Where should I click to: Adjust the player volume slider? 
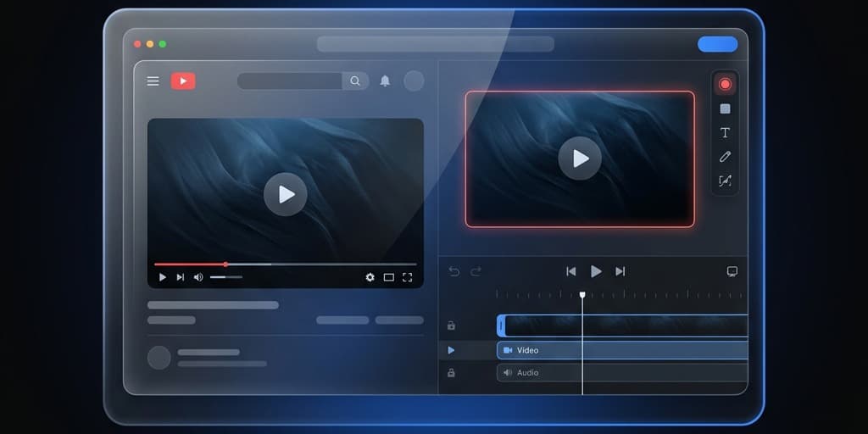(225, 277)
